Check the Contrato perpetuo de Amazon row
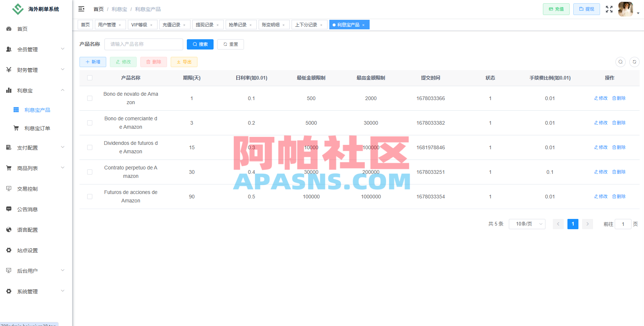This screenshot has width=644, height=326. pos(90,172)
